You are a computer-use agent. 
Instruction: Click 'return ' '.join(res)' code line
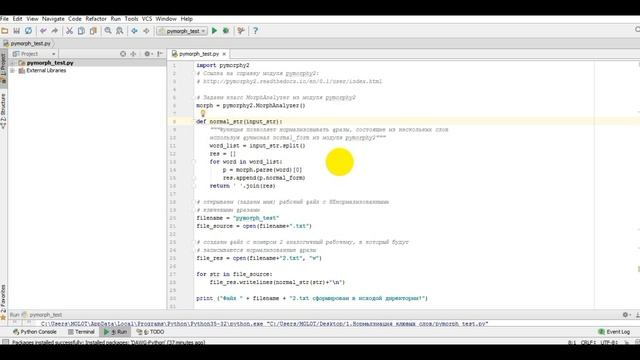tap(242, 186)
